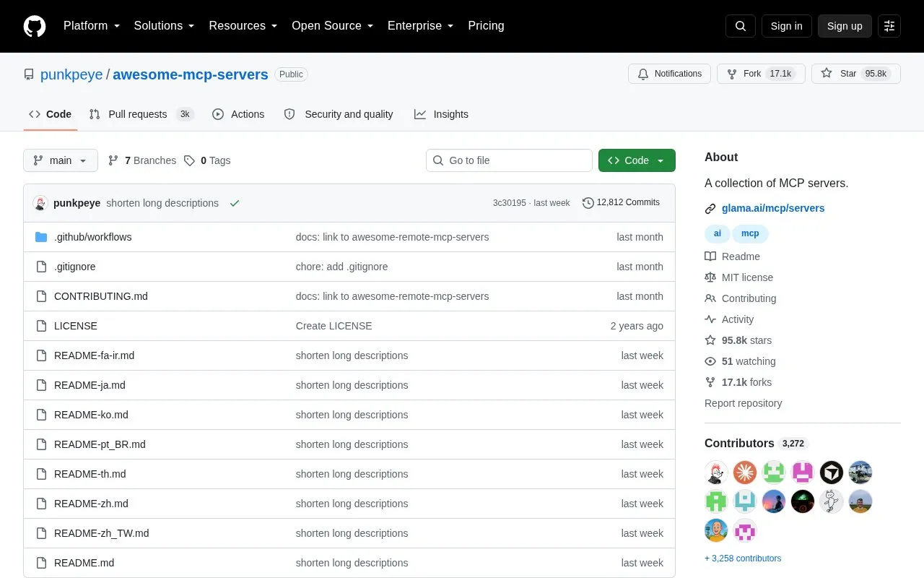Expand the Solutions menu
This screenshot has height=578, width=924.
click(x=164, y=26)
